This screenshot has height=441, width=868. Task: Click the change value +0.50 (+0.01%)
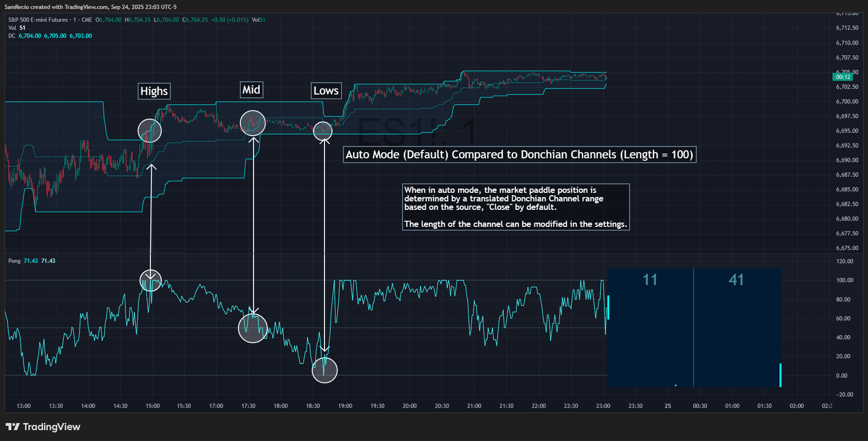click(229, 20)
